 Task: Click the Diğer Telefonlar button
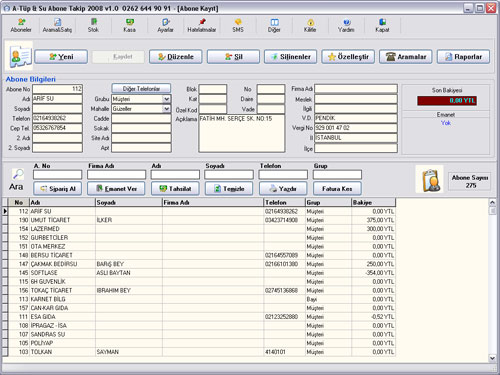click(x=141, y=89)
